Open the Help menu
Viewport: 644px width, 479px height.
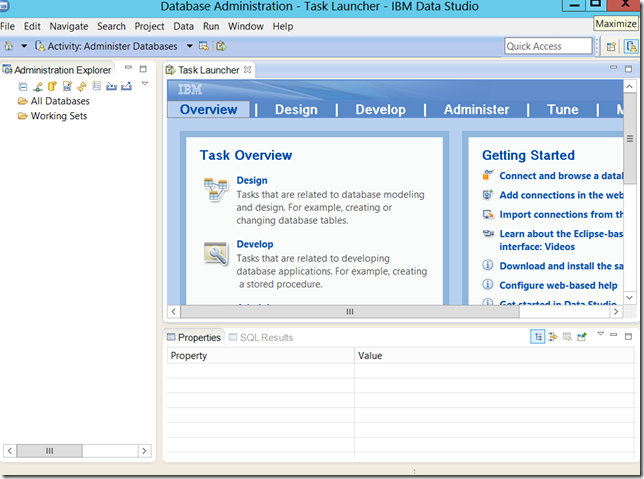[x=283, y=26]
